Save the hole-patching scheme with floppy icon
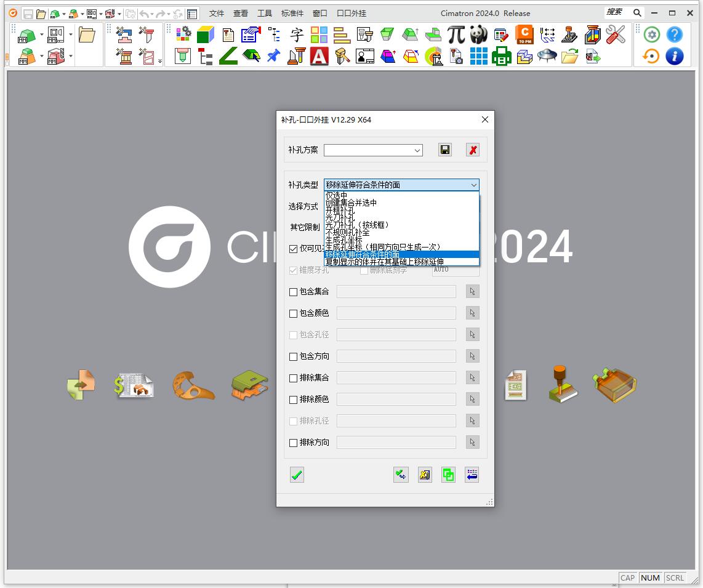Image resolution: width=703 pixels, height=588 pixels. [445, 150]
